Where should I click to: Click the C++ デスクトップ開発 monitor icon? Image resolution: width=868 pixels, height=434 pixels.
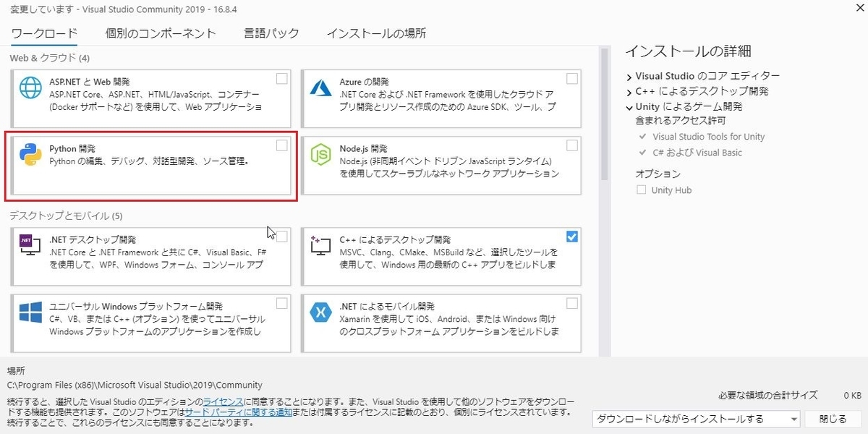[322, 245]
